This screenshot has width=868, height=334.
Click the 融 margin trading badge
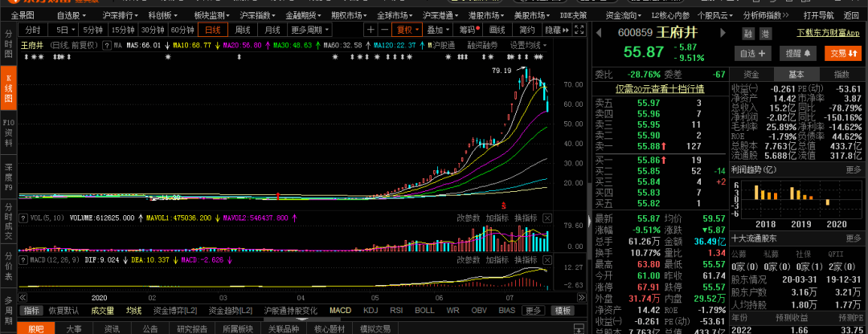[748, 34]
